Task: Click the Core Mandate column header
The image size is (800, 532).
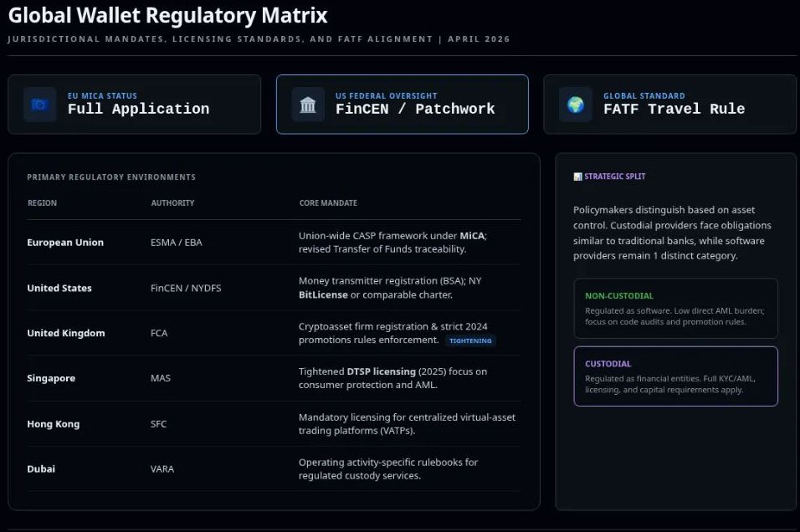Action: point(328,203)
